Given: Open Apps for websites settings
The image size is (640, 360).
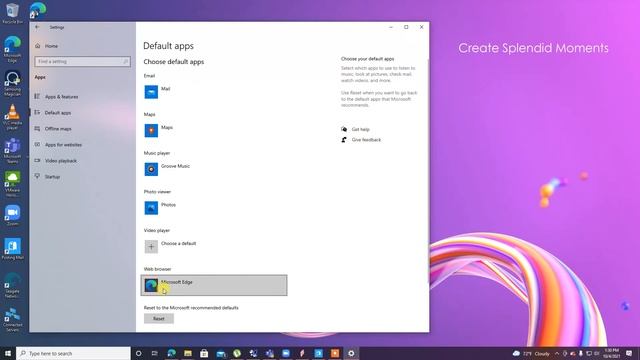Looking at the screenshot, I should (x=63, y=144).
